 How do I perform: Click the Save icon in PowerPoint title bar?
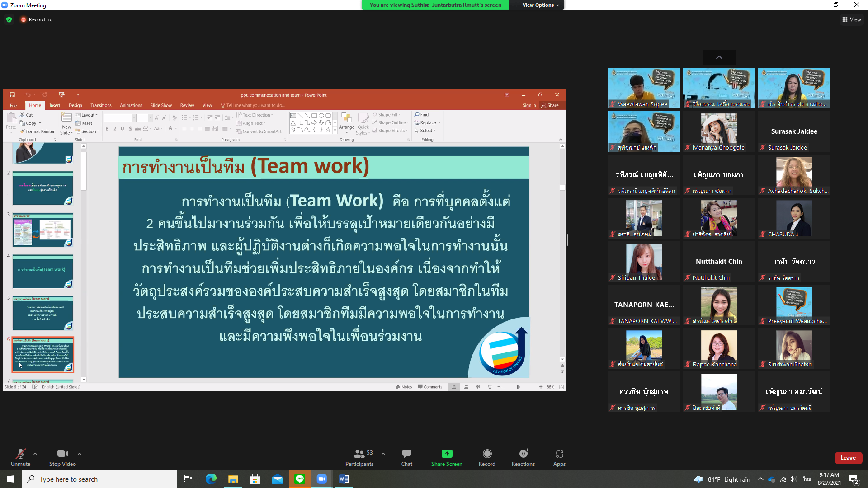[x=12, y=95]
